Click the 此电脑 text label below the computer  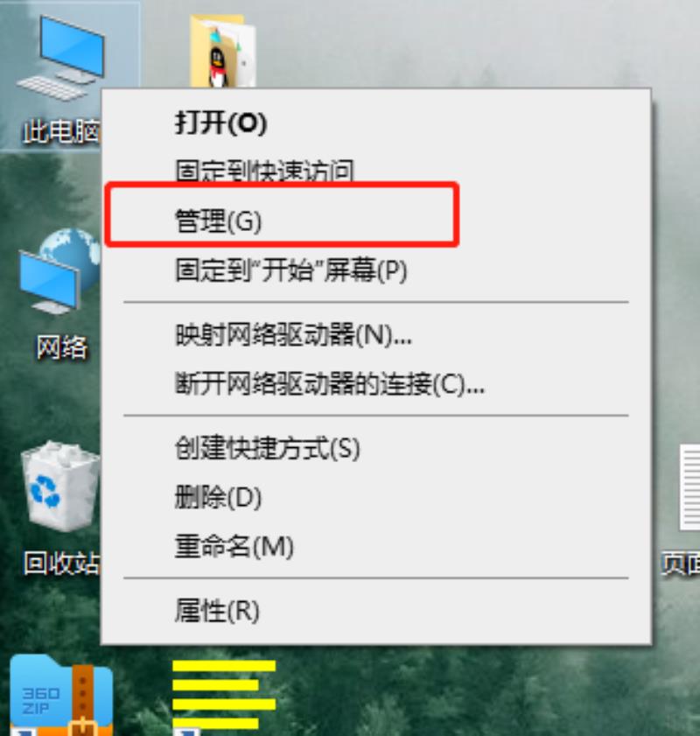[x=62, y=131]
